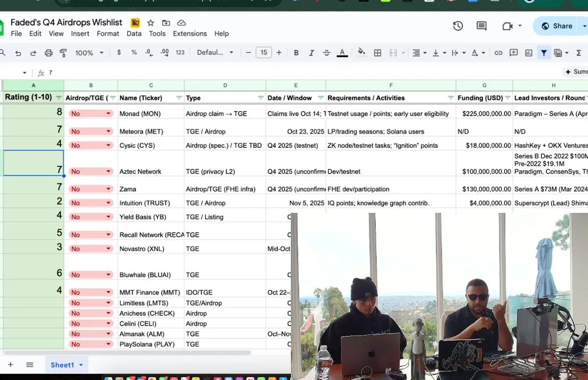Open the Requirements / Activities column filter
The height and width of the screenshot is (380, 588).
tap(450, 98)
